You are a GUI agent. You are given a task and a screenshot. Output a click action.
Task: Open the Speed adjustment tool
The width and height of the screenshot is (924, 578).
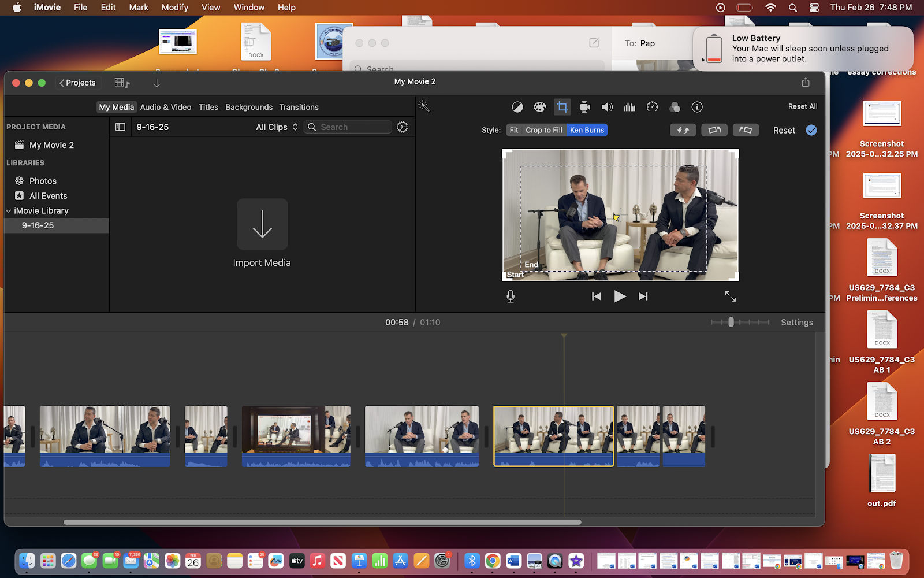pyautogui.click(x=652, y=107)
